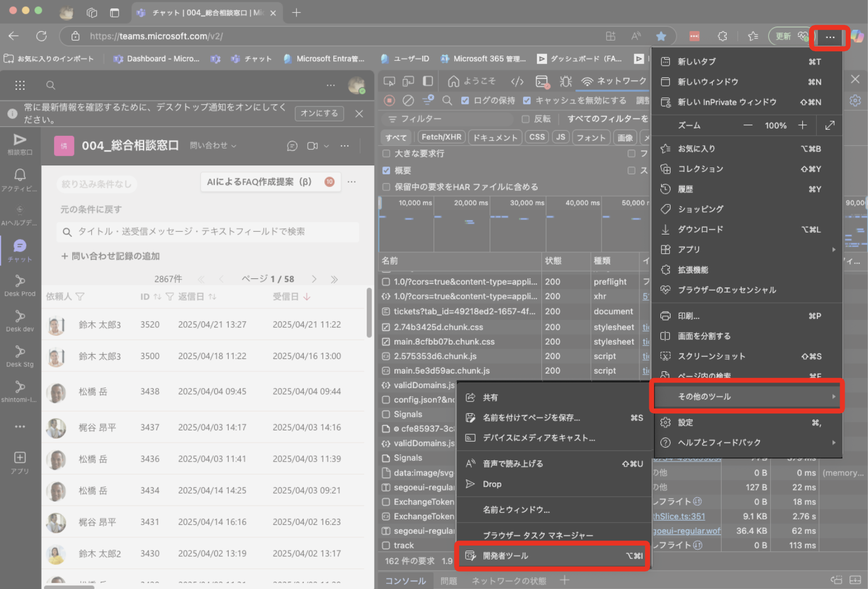This screenshot has width=868, height=589.
Task: Clear the network log in DevTools
Action: coord(408,101)
